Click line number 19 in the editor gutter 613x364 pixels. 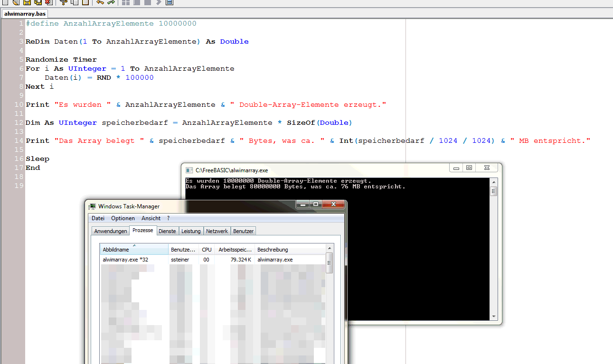19,186
